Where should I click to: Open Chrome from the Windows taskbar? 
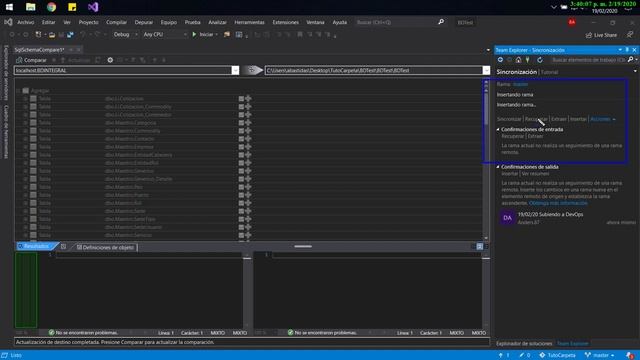pos(51,7)
